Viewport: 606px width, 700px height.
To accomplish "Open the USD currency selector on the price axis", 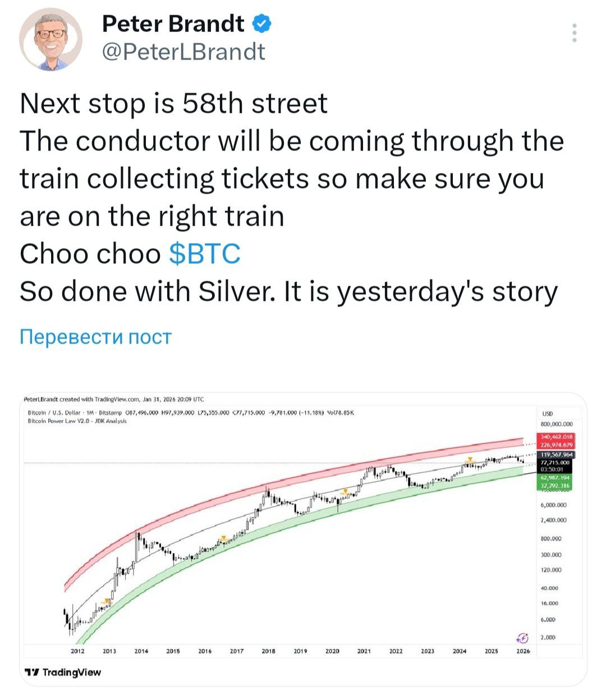I will pos(547,414).
